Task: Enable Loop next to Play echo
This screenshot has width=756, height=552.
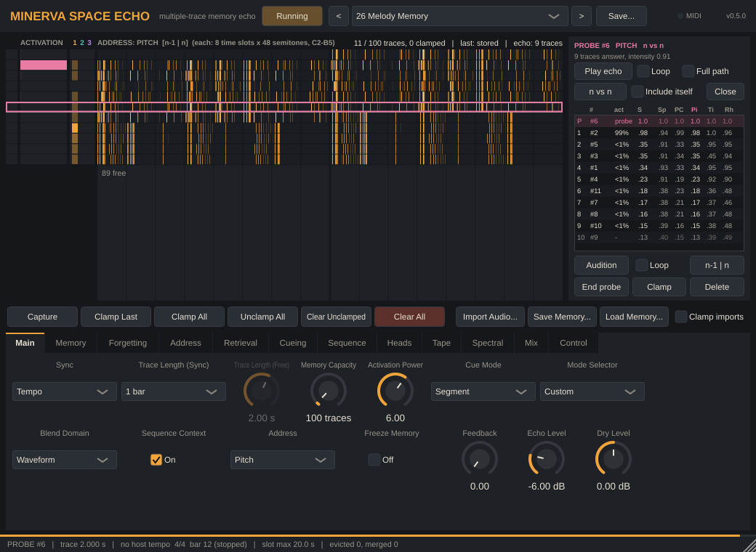Action: (643, 71)
